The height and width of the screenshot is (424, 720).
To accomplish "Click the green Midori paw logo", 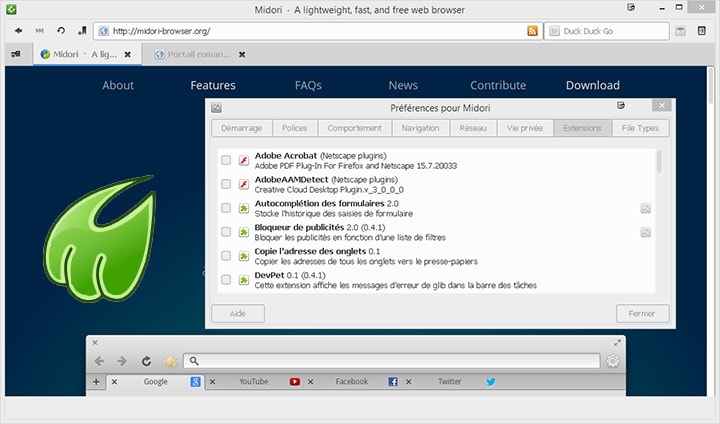I will tap(100, 238).
